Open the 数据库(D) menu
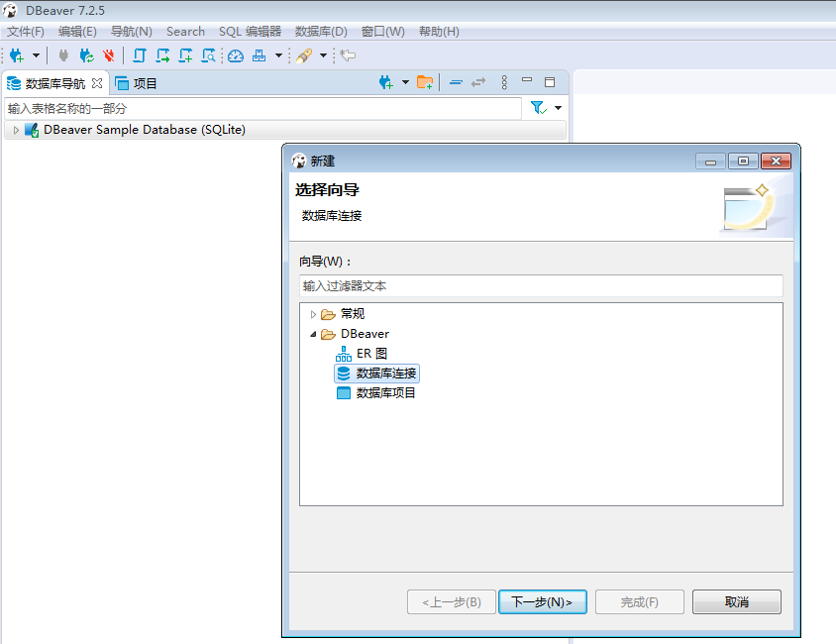This screenshot has width=836, height=644. (x=321, y=32)
